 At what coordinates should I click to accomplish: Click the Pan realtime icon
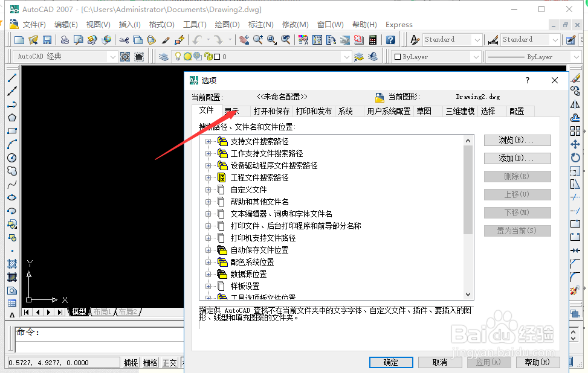click(244, 40)
